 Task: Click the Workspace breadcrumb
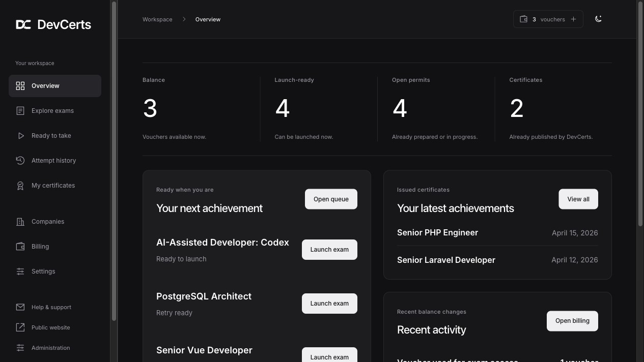157,19
